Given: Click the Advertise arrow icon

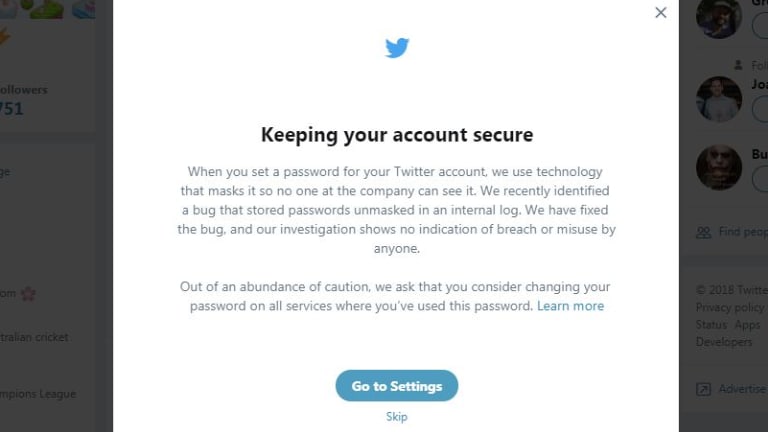Looking at the screenshot, I should (x=703, y=389).
